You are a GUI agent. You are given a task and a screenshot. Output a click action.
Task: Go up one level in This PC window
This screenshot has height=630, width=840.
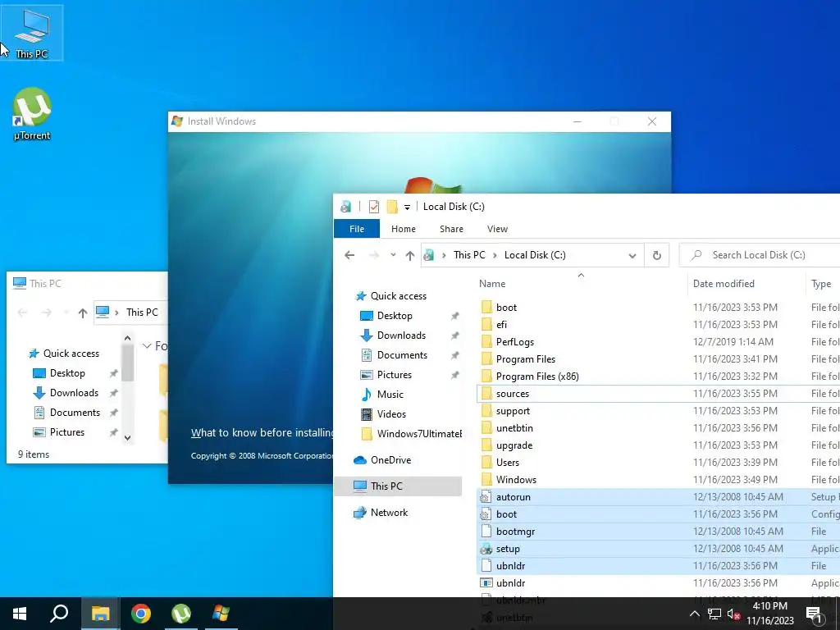pos(83,313)
